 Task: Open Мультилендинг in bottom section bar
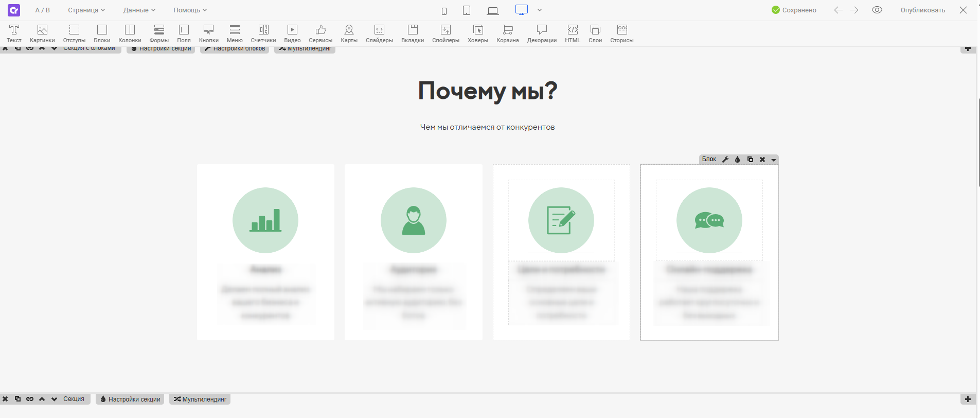(x=200, y=399)
